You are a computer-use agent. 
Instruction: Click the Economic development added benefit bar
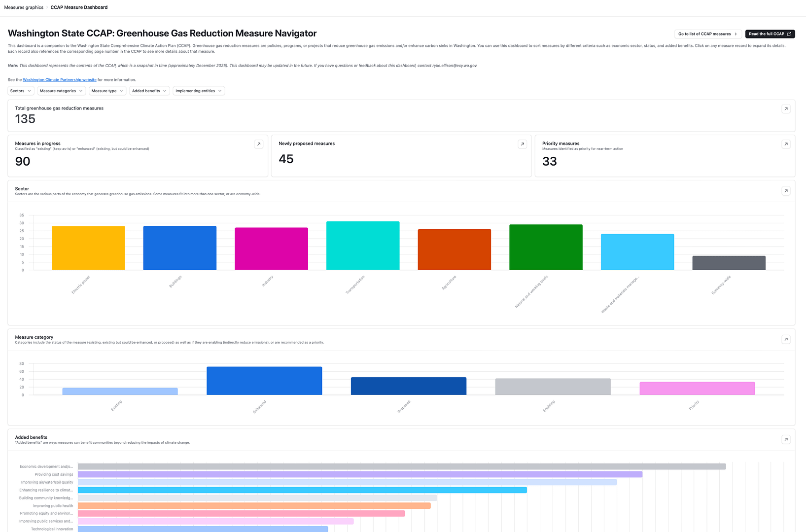point(402,466)
